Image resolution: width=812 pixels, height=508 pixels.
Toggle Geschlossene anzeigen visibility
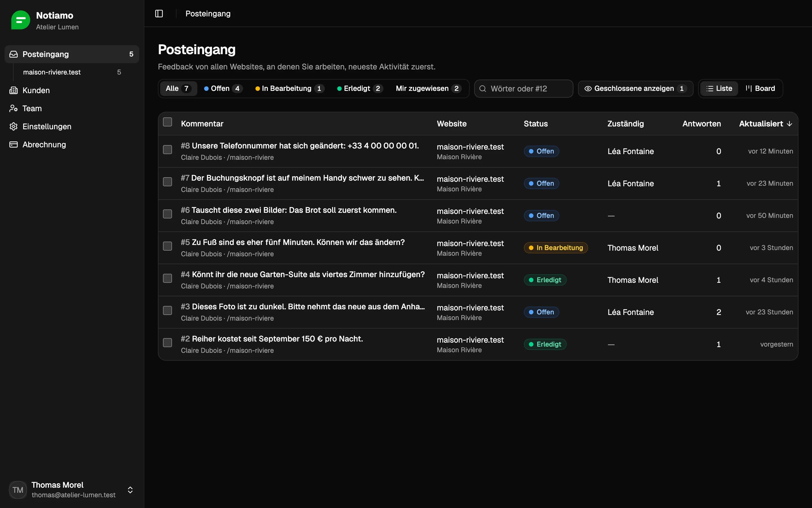click(636, 88)
